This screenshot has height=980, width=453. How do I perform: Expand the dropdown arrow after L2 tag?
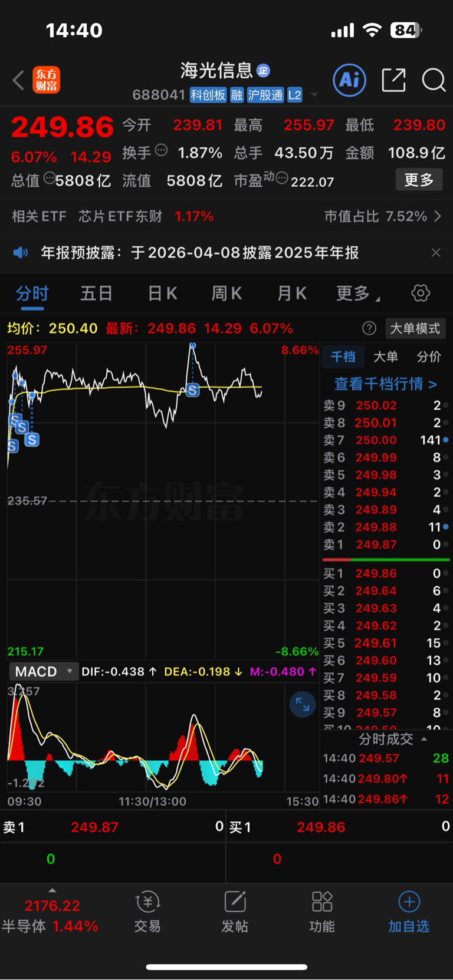pyautogui.click(x=314, y=95)
